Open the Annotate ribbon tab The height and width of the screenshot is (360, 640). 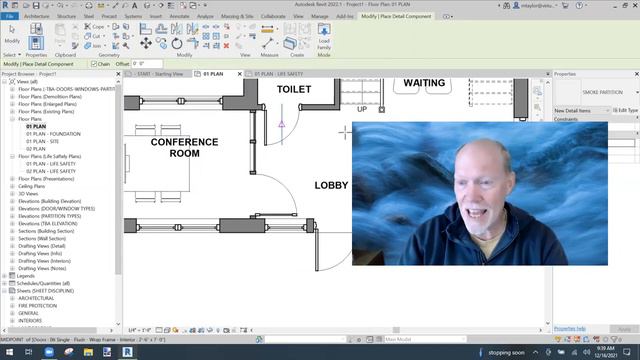(x=179, y=16)
